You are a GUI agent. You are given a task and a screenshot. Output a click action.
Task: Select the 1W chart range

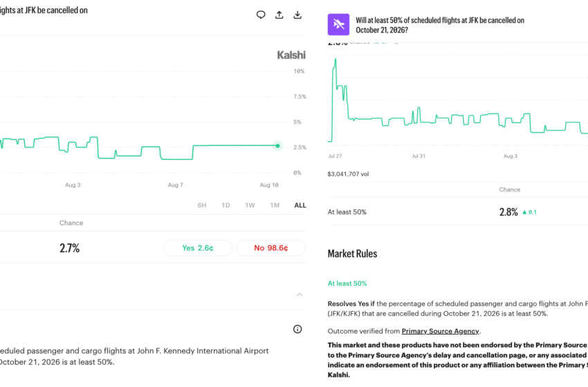250,205
